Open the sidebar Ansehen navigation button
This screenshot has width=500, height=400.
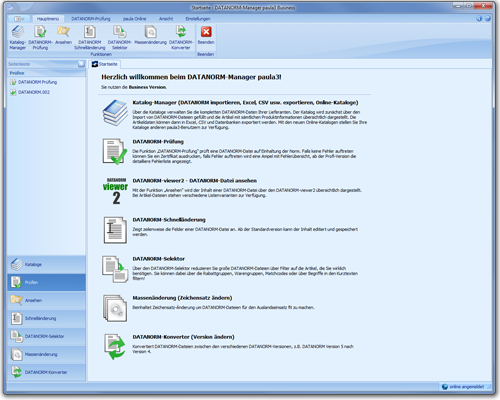46,300
